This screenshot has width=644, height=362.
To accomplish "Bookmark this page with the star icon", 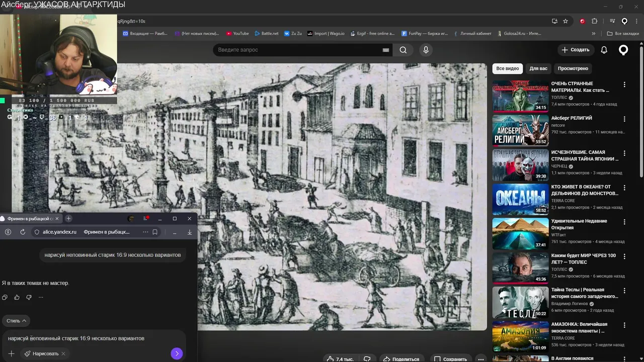I will (x=566, y=21).
